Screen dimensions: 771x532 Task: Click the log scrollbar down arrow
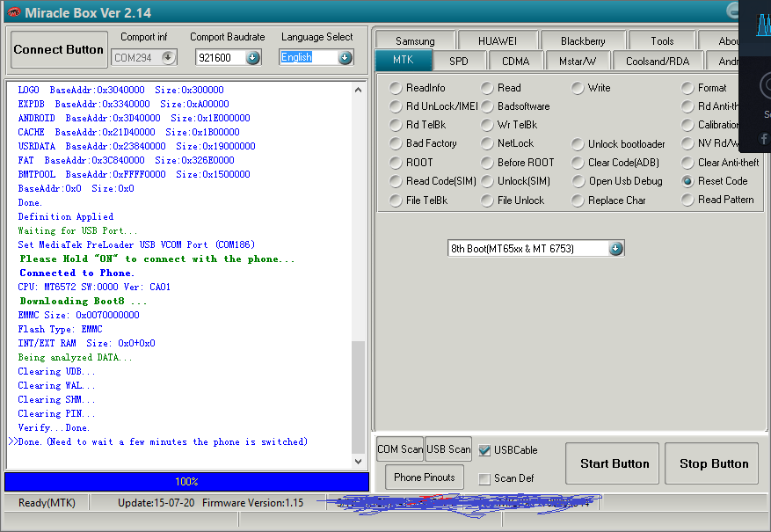[x=358, y=461]
